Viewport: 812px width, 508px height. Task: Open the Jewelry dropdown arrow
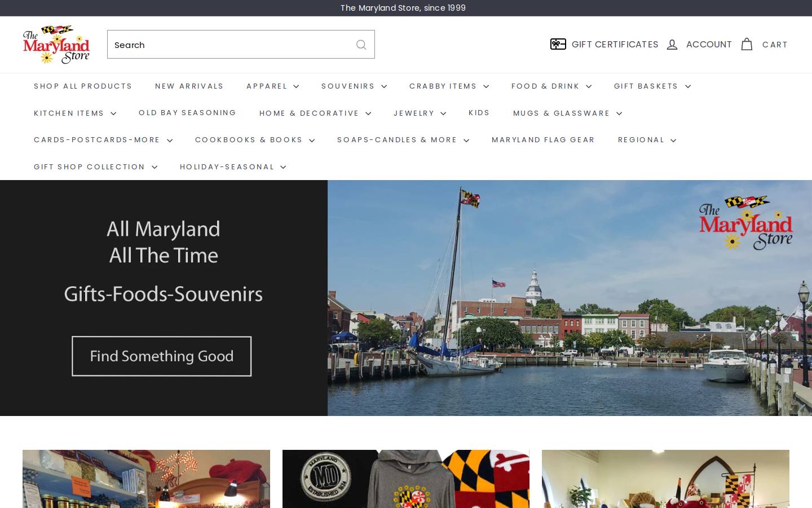click(443, 113)
